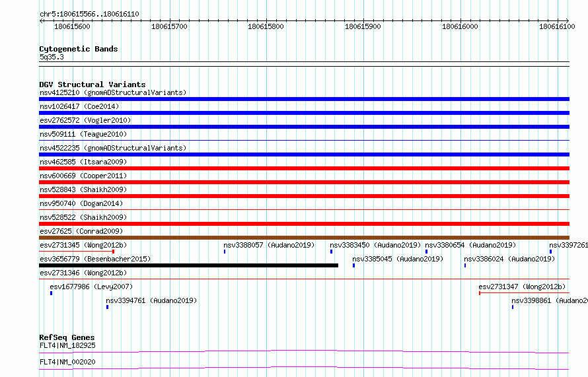
Task: Select nsv462585 (Itsara2009) label
Action: coord(83,162)
